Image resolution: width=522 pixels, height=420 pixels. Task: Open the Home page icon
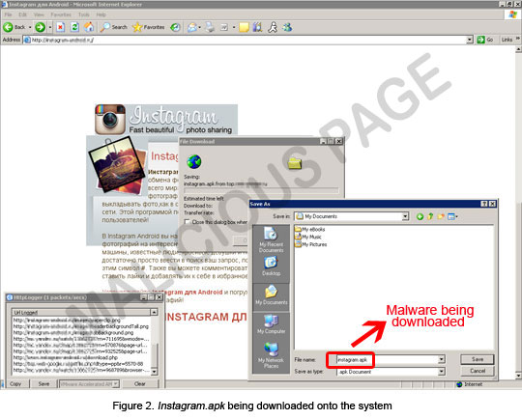coord(89,27)
